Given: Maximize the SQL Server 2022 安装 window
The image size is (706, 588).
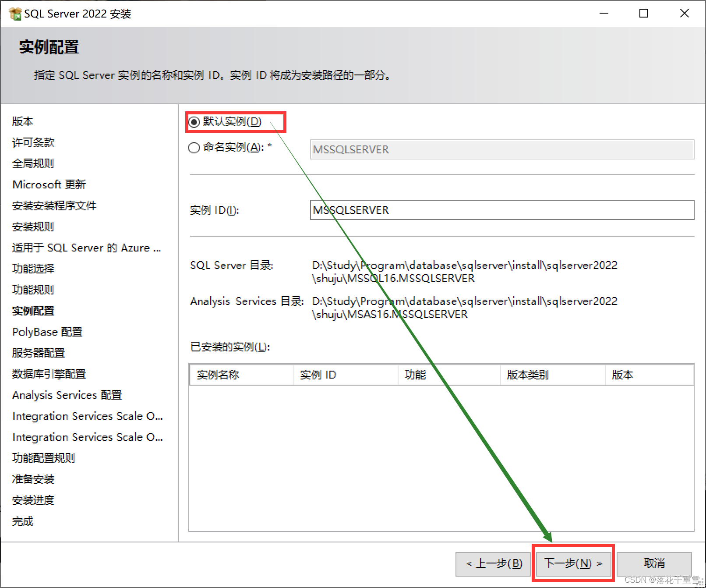Looking at the screenshot, I should (x=644, y=14).
